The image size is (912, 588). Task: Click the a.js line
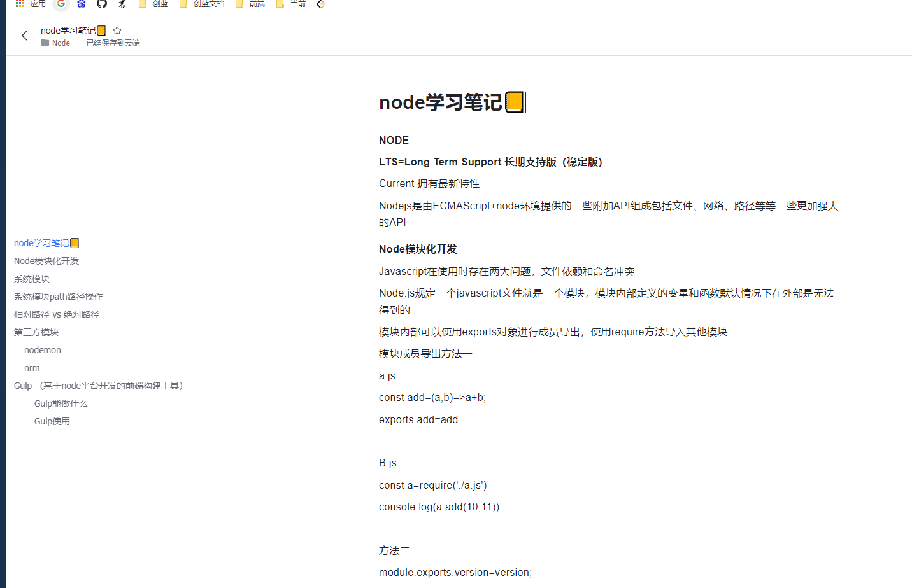(x=387, y=375)
